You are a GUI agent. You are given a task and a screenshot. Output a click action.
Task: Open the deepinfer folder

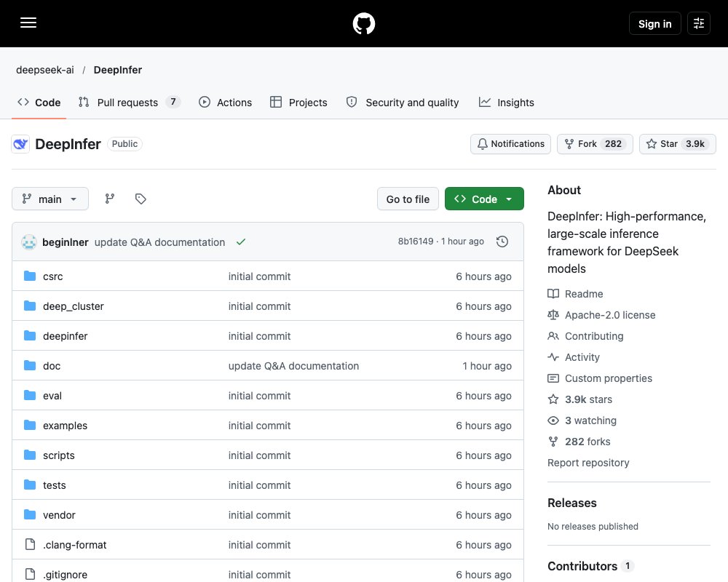(66, 335)
